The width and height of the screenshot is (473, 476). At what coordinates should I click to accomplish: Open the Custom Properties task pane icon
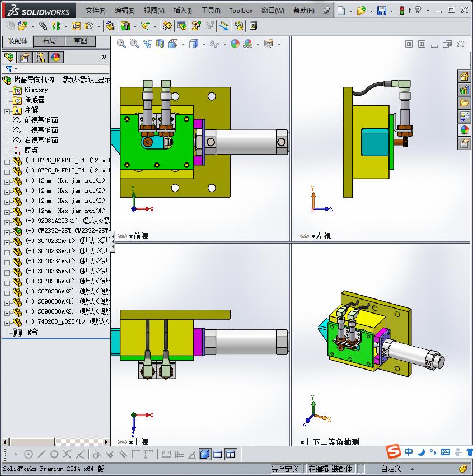tap(464, 143)
